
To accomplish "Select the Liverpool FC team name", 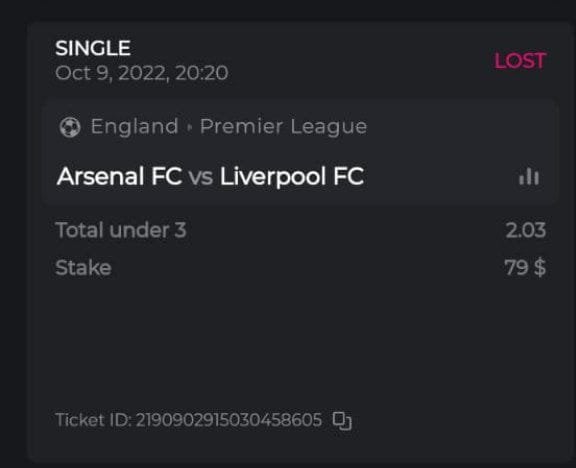I will pyautogui.click(x=292, y=177).
